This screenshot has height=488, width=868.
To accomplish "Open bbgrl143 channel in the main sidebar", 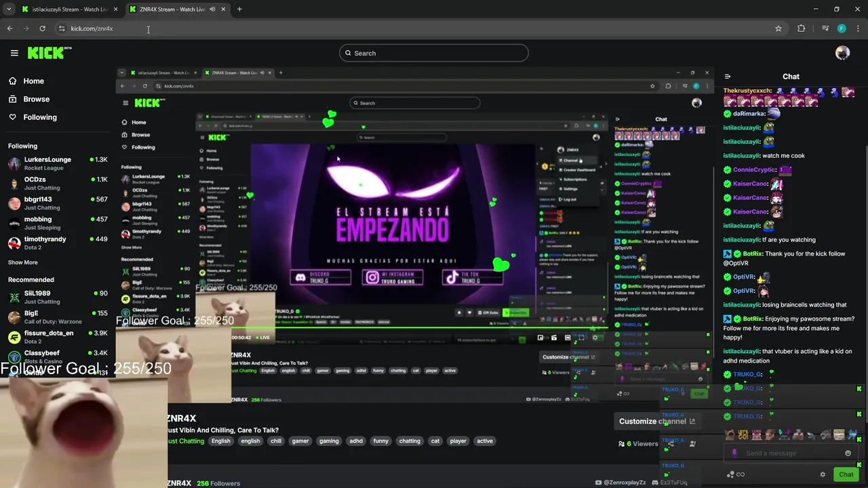I will click(x=58, y=203).
